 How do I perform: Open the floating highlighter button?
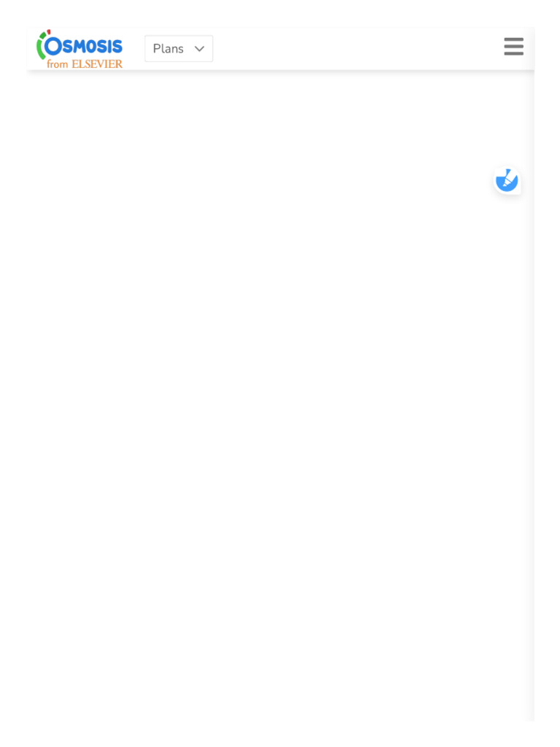507,181
